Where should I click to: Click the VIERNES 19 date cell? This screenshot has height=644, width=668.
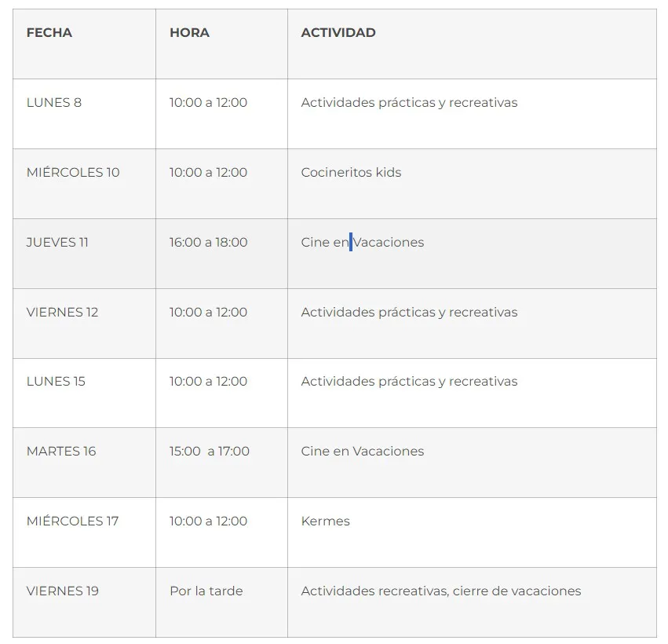coord(63,591)
